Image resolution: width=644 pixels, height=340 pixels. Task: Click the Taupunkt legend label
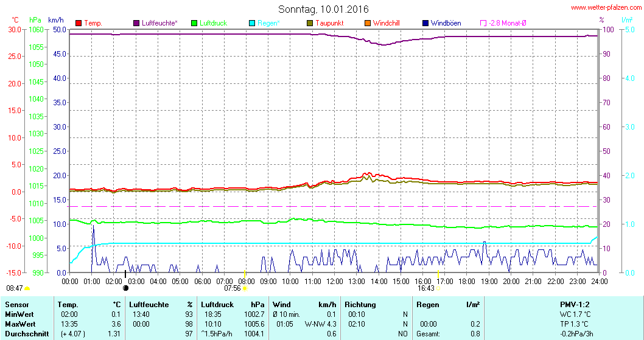[x=329, y=23]
